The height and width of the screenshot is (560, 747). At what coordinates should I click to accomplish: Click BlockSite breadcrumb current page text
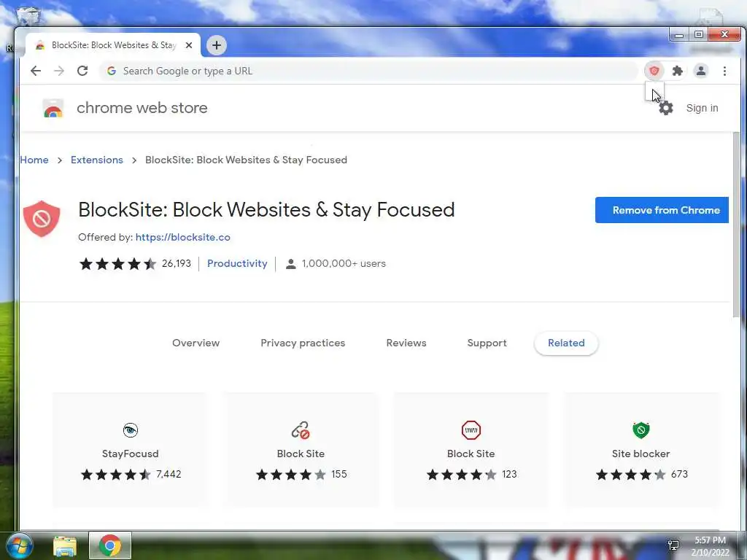246,160
